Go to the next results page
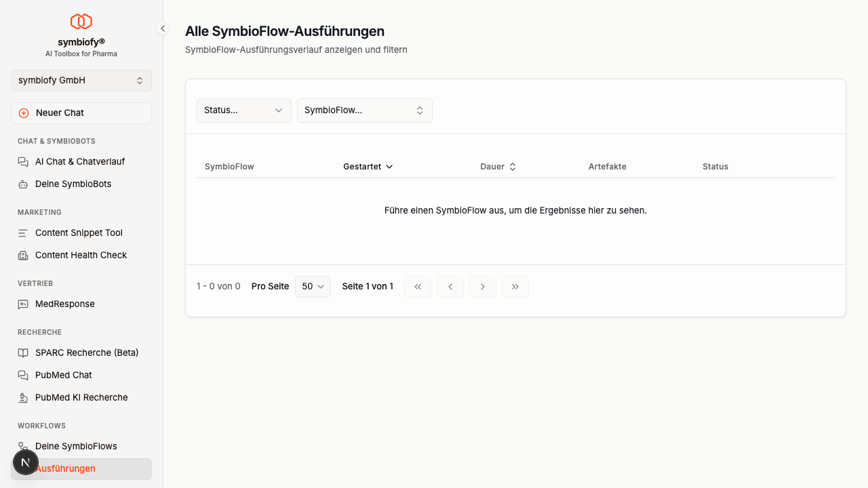Screen dimensions: 868x488 tap(483, 287)
